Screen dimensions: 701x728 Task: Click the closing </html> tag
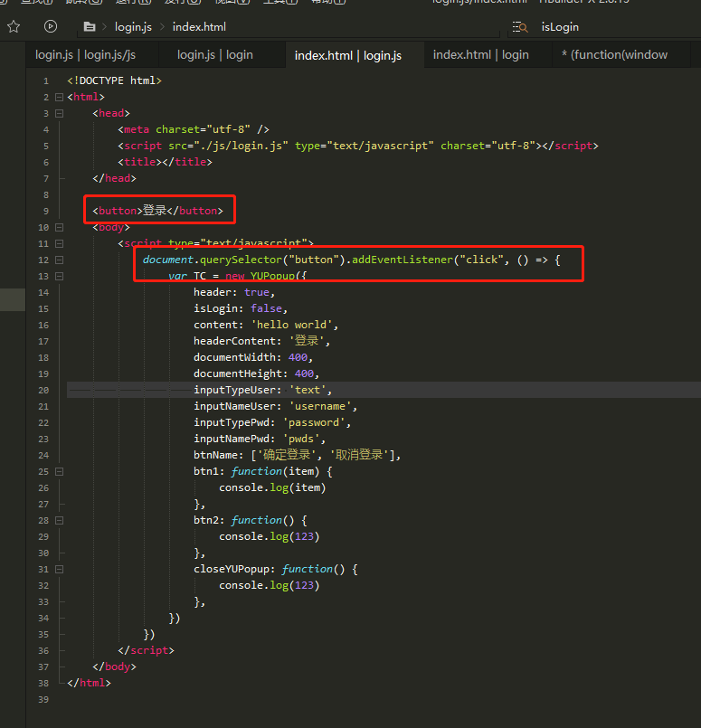coord(89,683)
